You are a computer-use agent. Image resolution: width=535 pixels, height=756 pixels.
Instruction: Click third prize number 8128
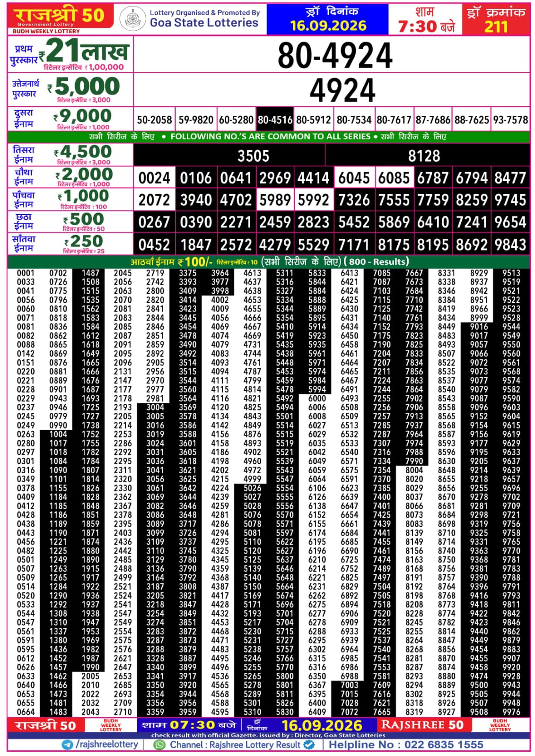click(x=424, y=156)
